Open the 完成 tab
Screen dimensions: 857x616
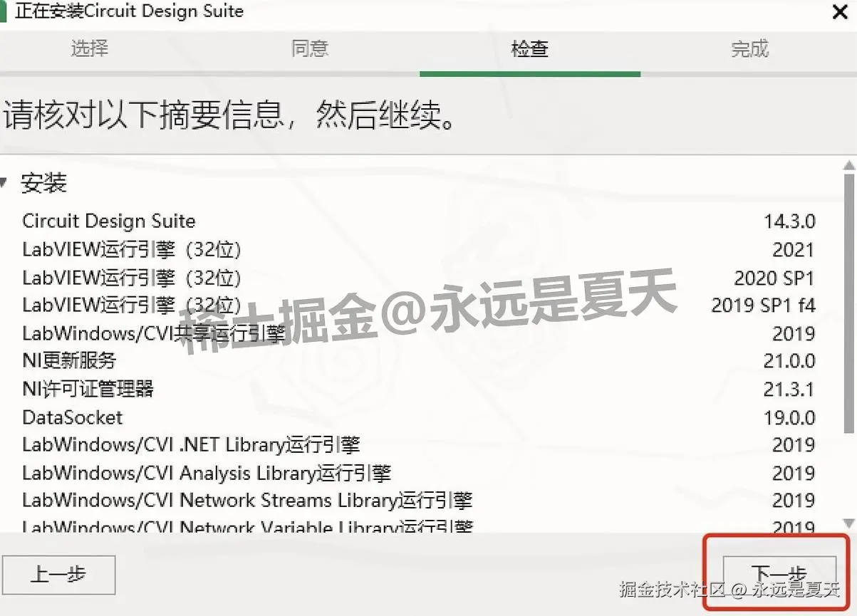749,49
